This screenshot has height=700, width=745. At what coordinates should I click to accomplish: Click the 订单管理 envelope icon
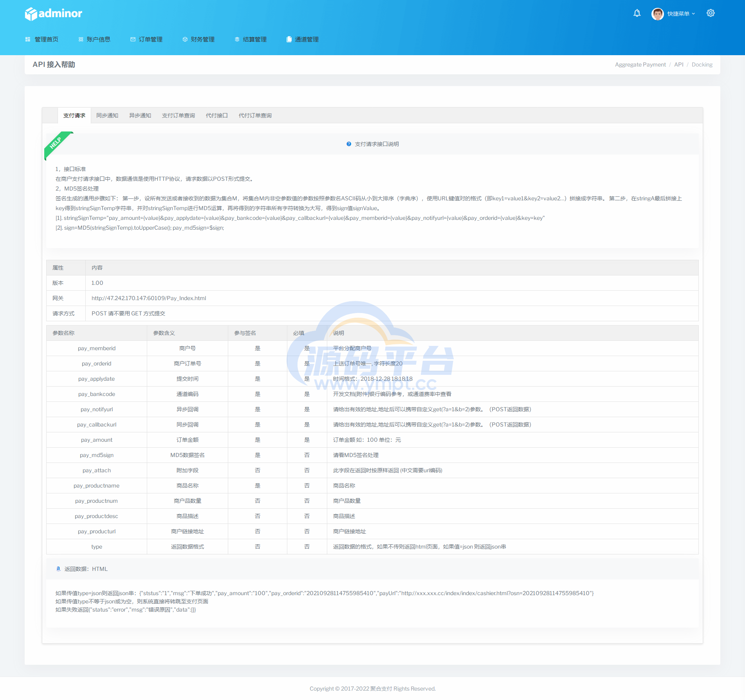(133, 40)
